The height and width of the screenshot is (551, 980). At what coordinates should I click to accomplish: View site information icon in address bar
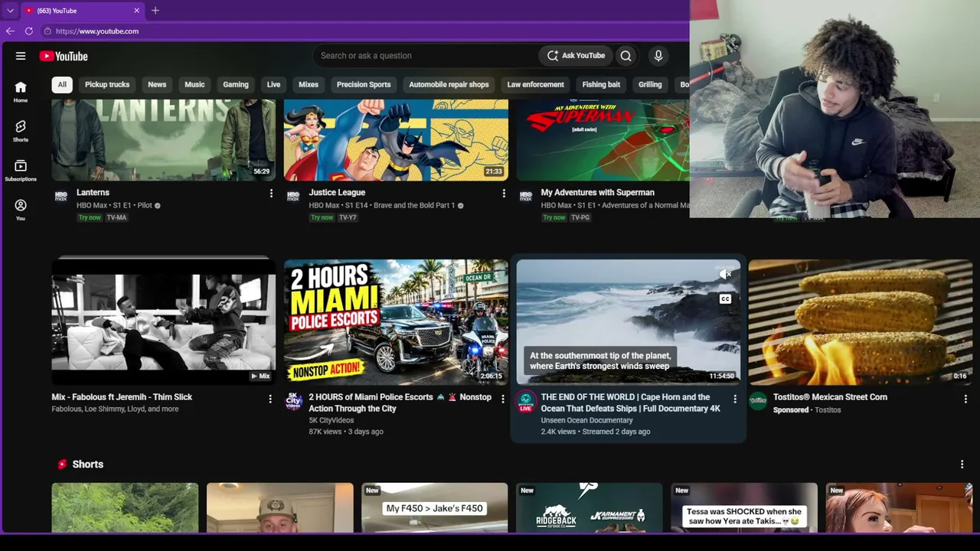[x=47, y=31]
